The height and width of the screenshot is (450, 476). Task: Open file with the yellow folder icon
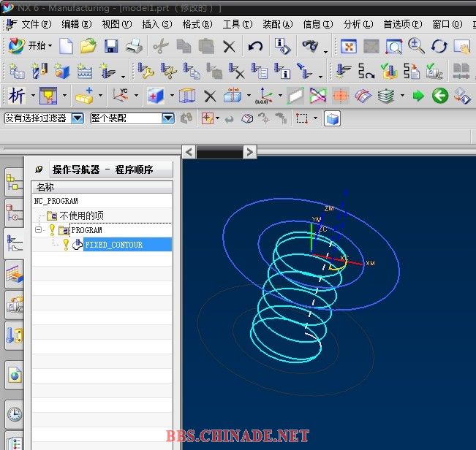tap(88, 47)
